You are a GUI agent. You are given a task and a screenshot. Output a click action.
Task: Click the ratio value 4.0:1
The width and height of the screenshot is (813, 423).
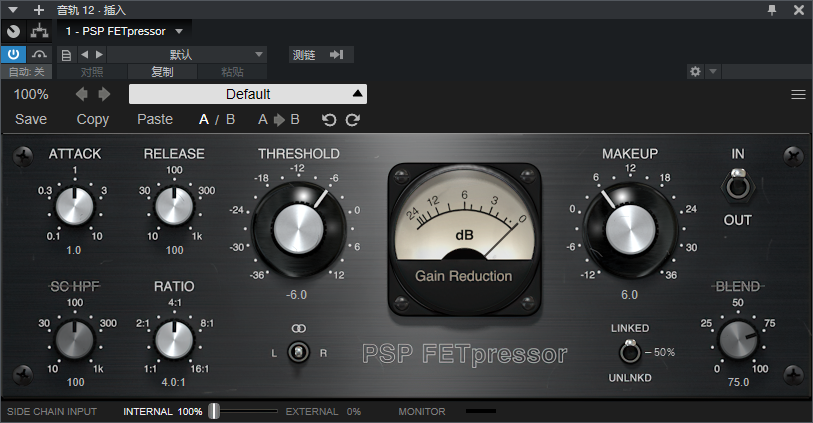click(x=174, y=383)
